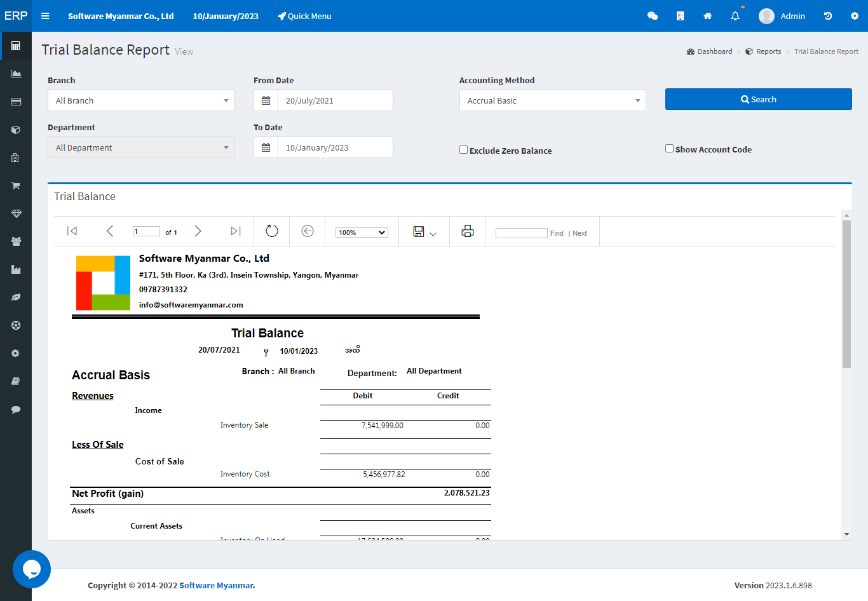Open the users group sidebar icon
The height and width of the screenshot is (601, 868).
[x=16, y=241]
